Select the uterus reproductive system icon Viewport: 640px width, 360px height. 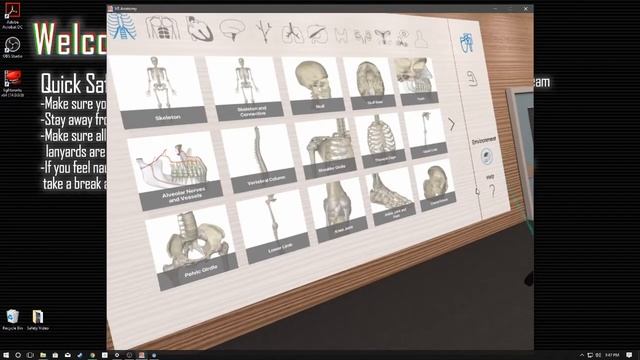383,37
